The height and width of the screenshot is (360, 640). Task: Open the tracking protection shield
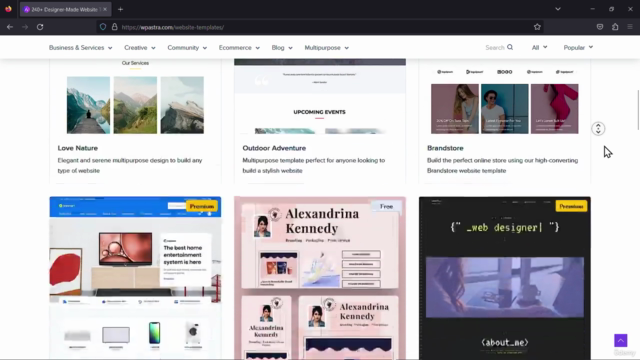[103, 27]
